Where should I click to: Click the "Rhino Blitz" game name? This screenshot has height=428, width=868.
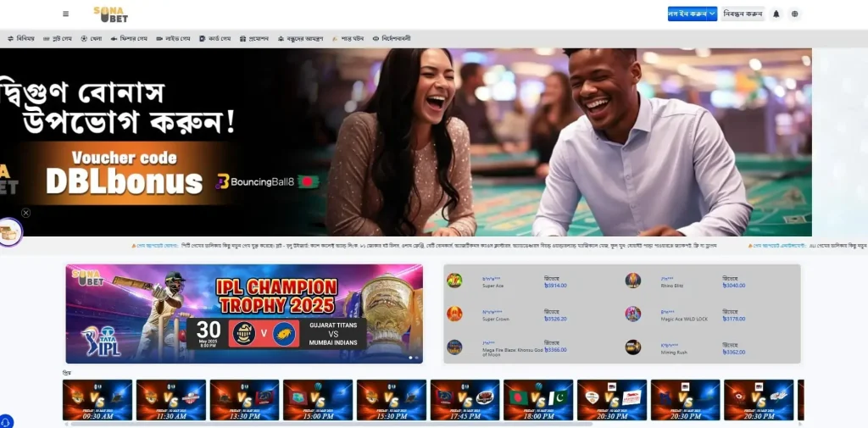point(672,286)
